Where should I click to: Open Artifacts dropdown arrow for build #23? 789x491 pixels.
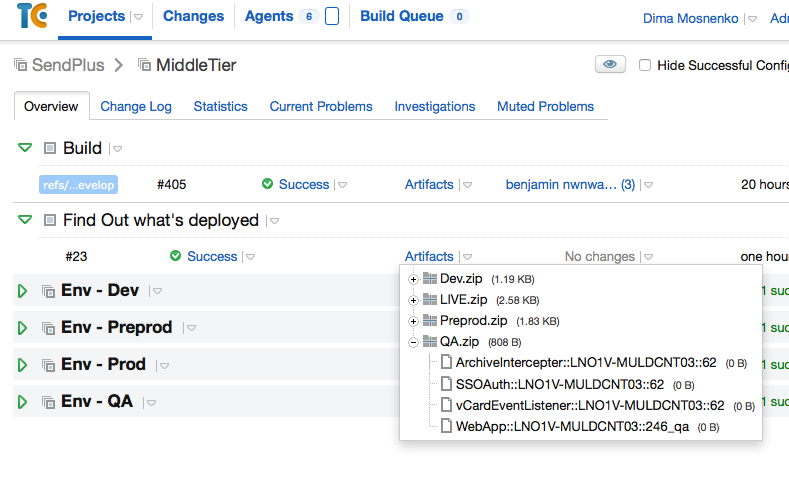[467, 257]
